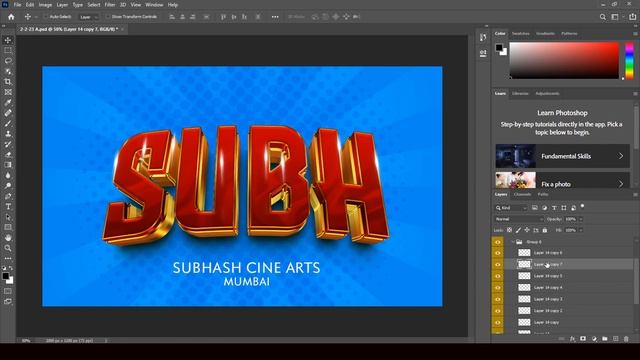Viewport: 640px width, 360px height.
Task: Hide Layer 14 copy 6
Action: pos(497,253)
